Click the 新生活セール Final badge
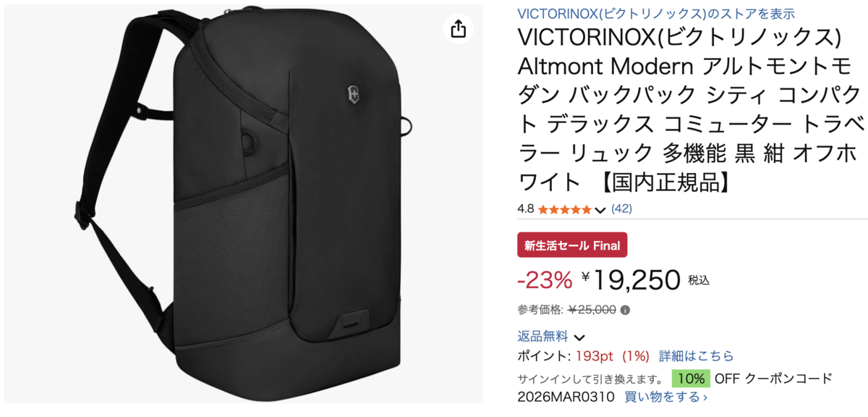The image size is (868, 417). (x=572, y=245)
